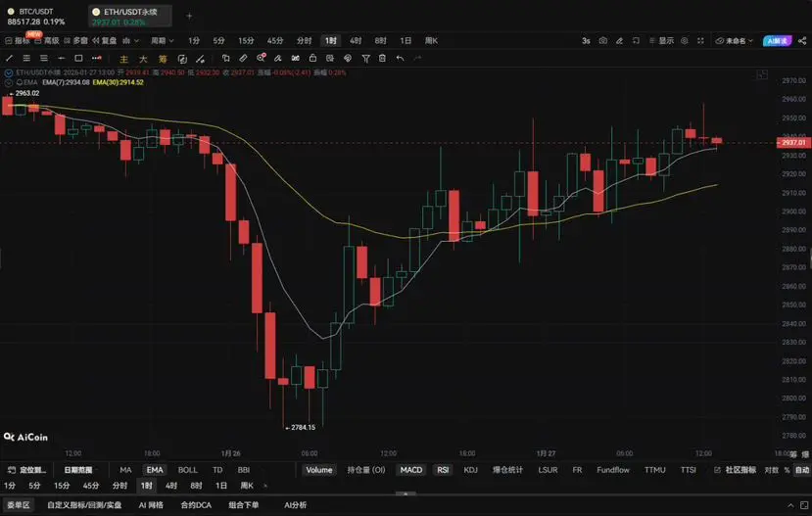Click the 2937.01 current price label
Viewport: 812px width, 516px height.
(x=793, y=143)
